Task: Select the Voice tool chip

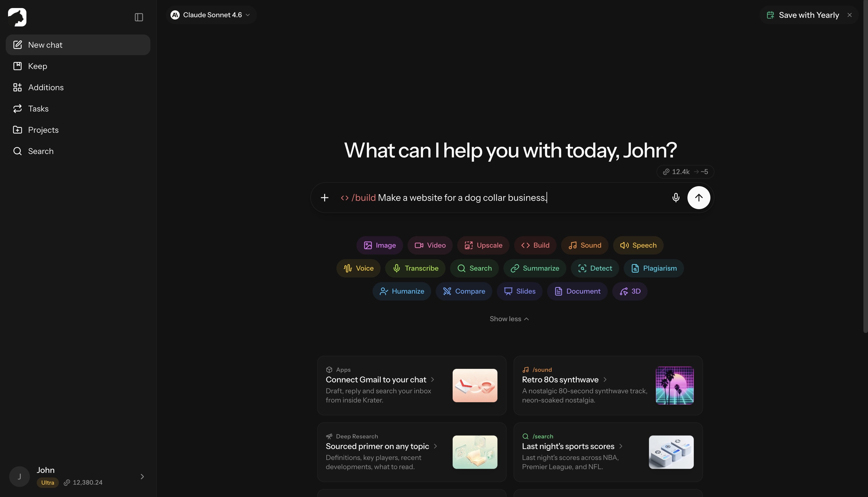Action: (358, 268)
